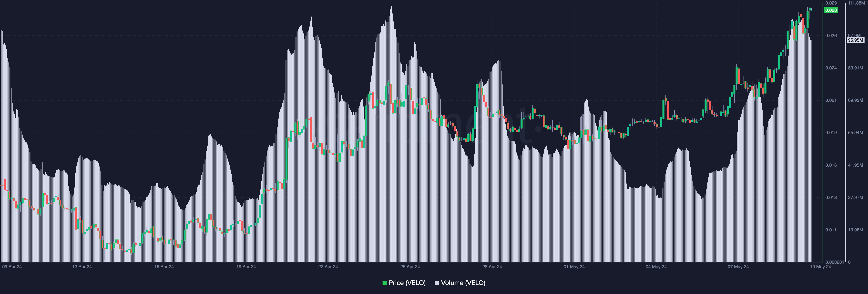Image resolution: width=868 pixels, height=294 pixels.
Task: Click the 0.021 price axis label
Action: coord(831,100)
